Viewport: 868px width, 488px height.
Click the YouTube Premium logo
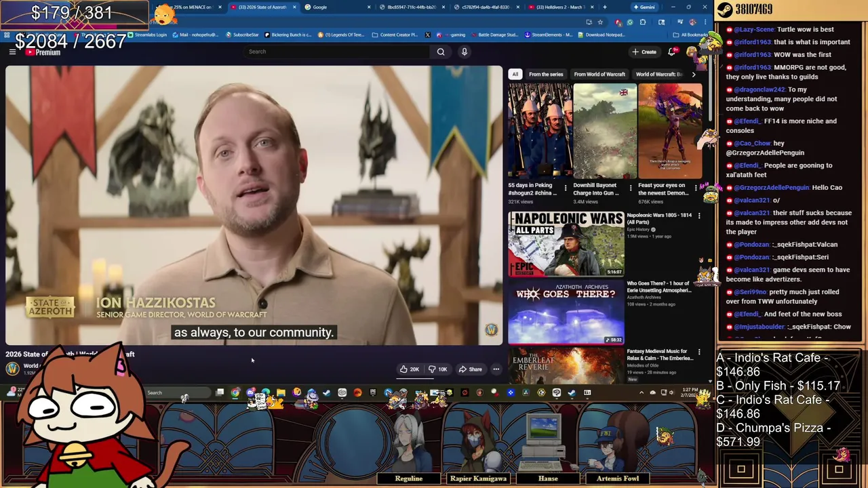pyautogui.click(x=43, y=52)
